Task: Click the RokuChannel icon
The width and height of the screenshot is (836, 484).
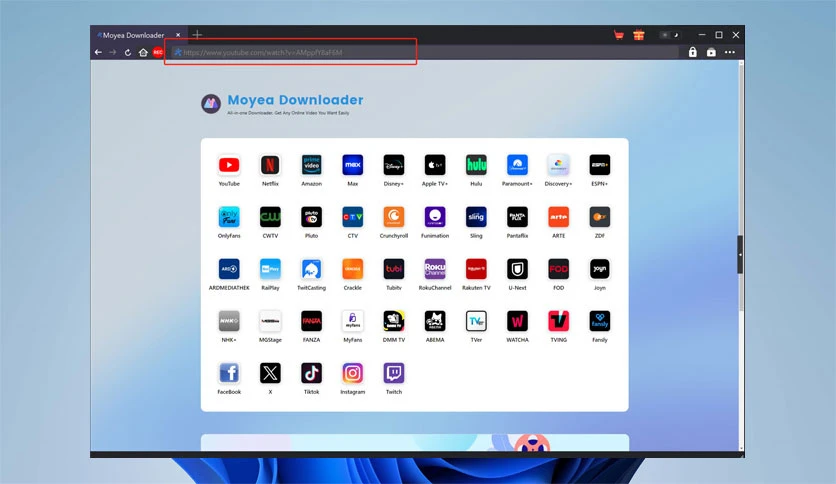Action: click(435, 269)
